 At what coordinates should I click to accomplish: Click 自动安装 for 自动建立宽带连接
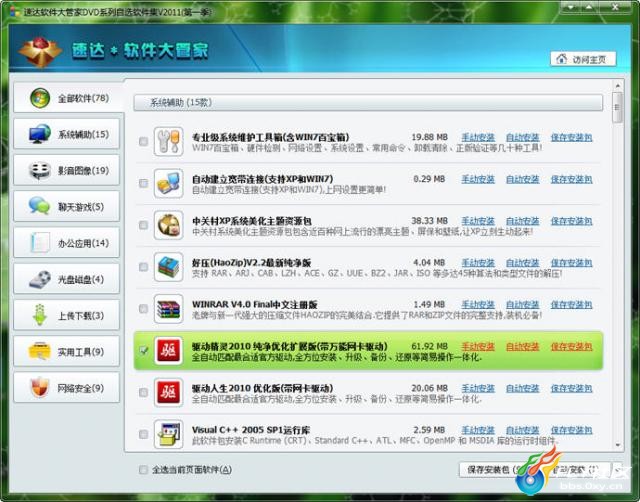(522, 179)
